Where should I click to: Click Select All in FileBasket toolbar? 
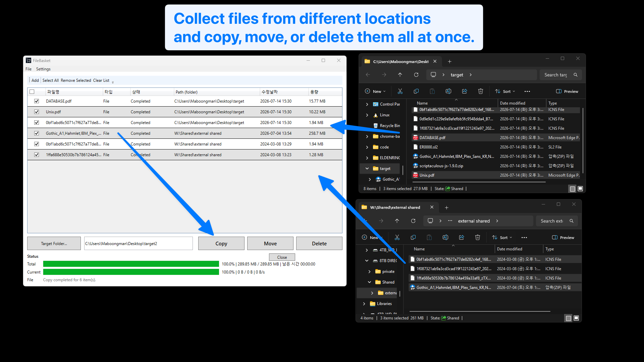(51, 80)
